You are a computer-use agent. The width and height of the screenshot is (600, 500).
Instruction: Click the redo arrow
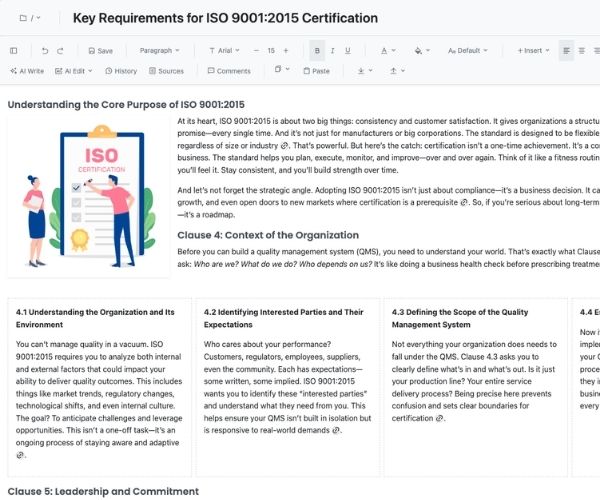(62, 50)
